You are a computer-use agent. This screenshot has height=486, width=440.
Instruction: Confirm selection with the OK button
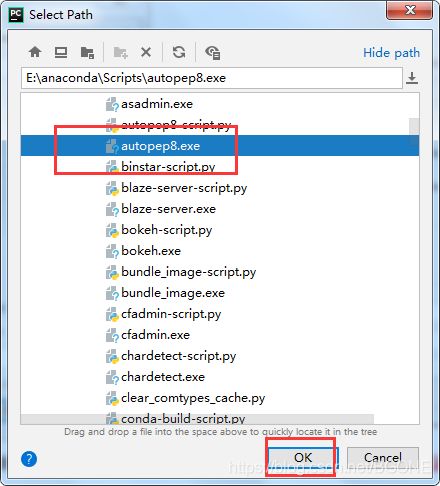pos(303,457)
